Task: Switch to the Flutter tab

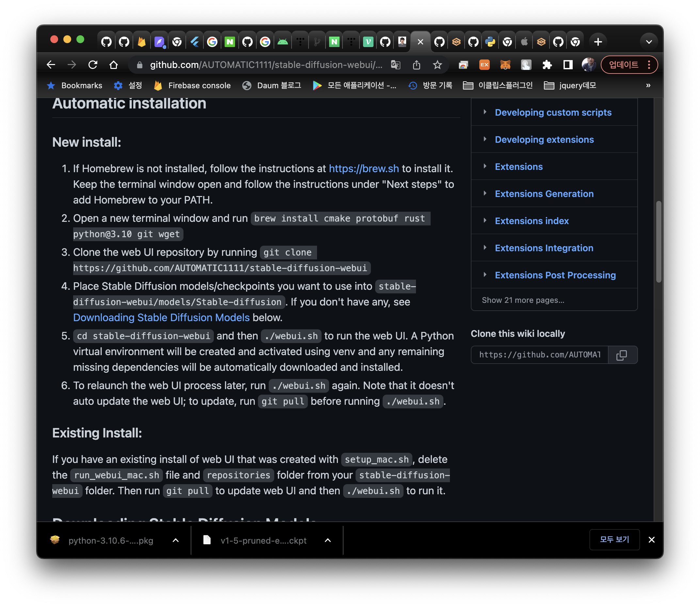Action: click(x=195, y=42)
